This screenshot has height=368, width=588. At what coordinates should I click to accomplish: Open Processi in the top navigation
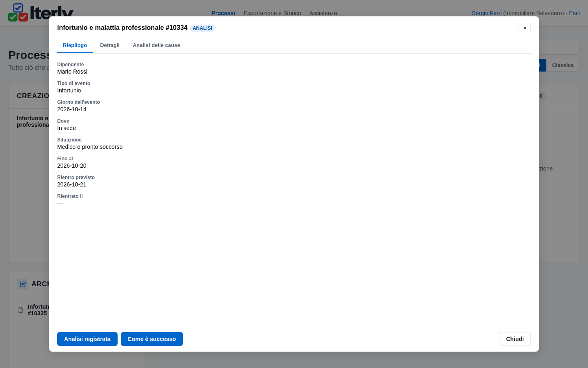[x=223, y=13]
